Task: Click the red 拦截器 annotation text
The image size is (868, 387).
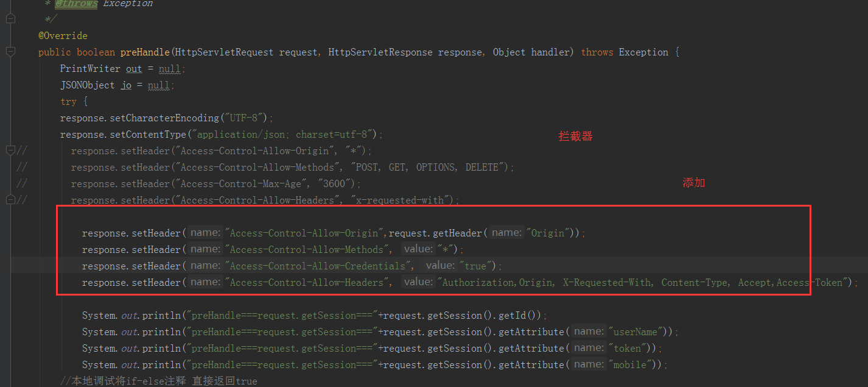Action: coord(575,136)
